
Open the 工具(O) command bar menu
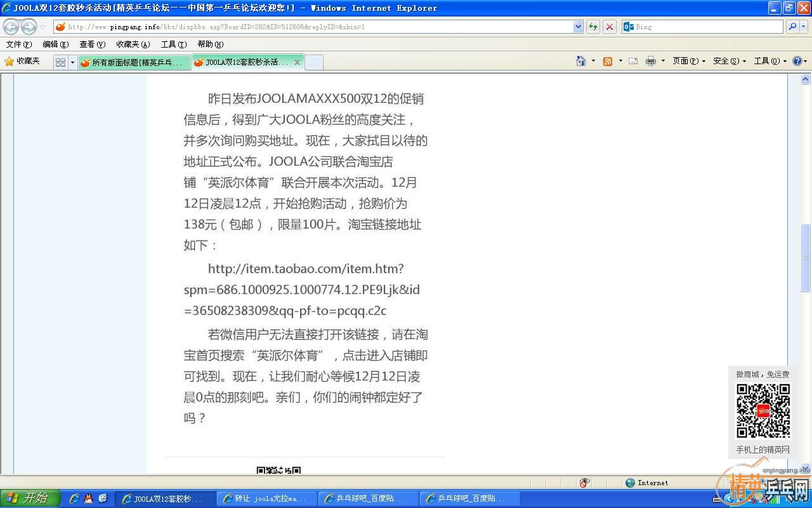pos(770,61)
